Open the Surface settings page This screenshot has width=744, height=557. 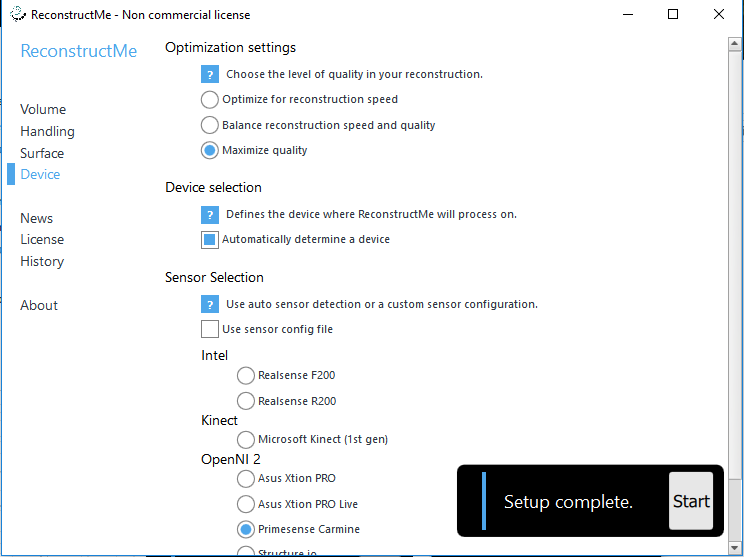click(x=42, y=153)
